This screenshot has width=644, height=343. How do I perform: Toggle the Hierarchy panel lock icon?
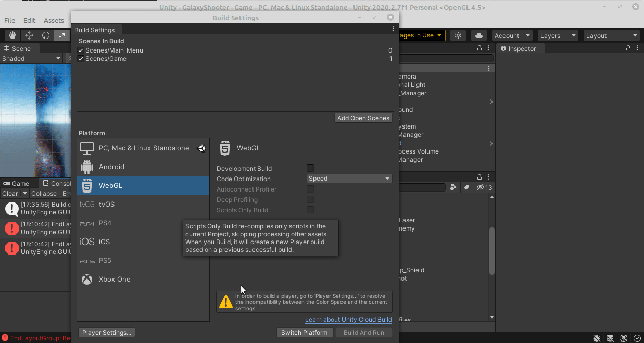coord(479,48)
